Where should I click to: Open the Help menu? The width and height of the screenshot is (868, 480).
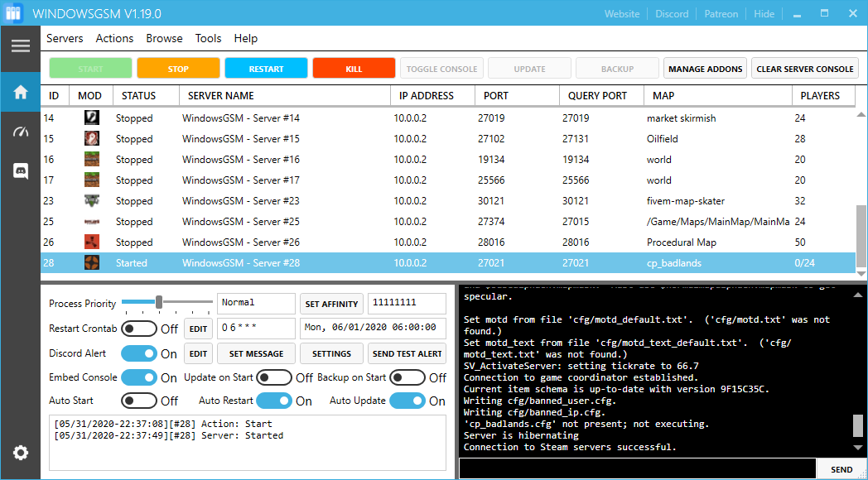point(246,38)
